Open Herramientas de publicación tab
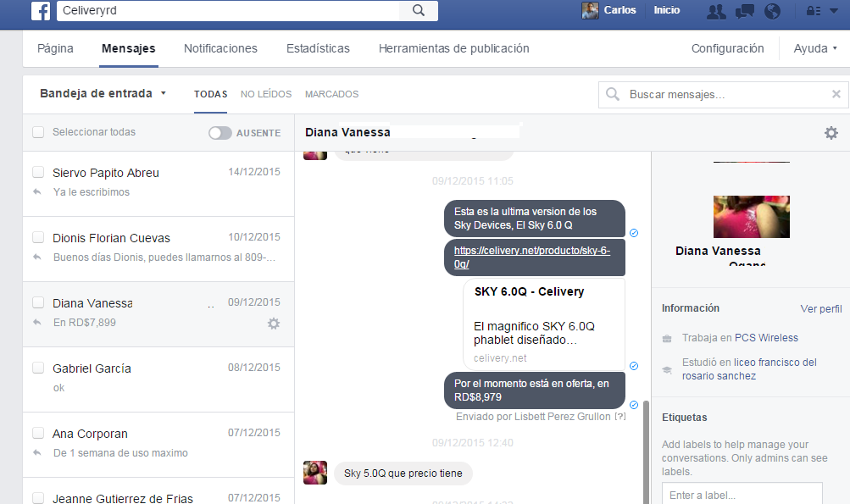The width and height of the screenshot is (850, 504). 453,48
